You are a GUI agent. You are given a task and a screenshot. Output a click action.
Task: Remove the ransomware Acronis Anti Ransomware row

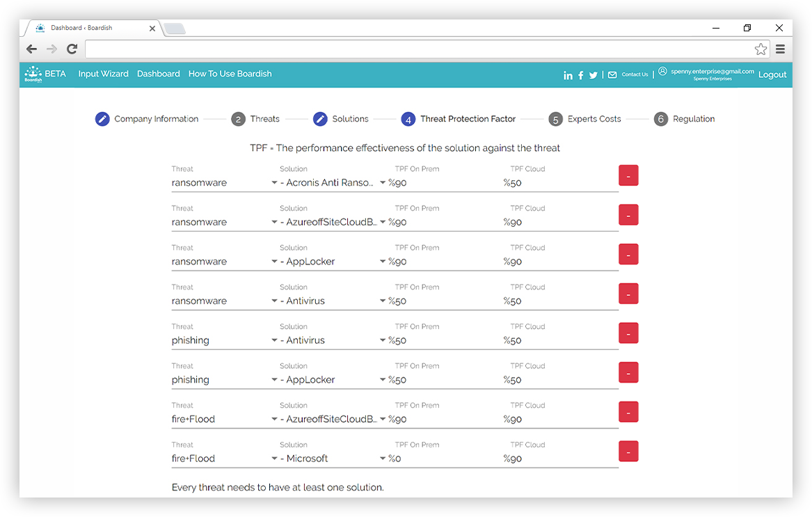click(628, 175)
